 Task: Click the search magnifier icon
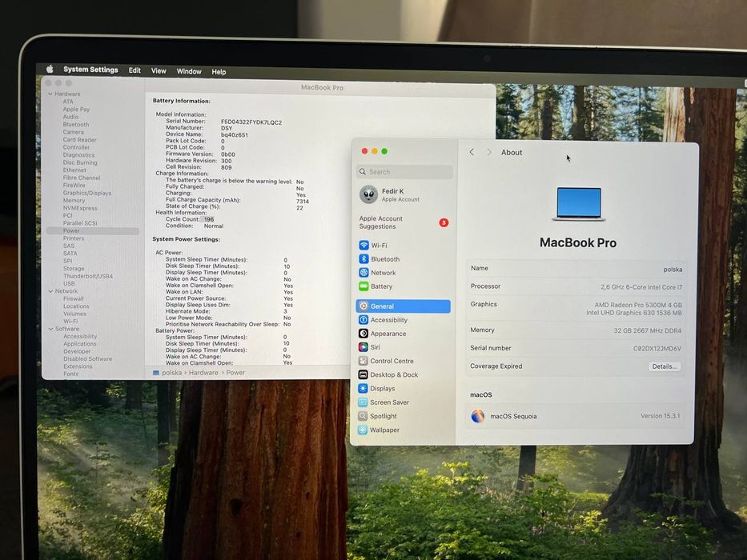click(363, 171)
